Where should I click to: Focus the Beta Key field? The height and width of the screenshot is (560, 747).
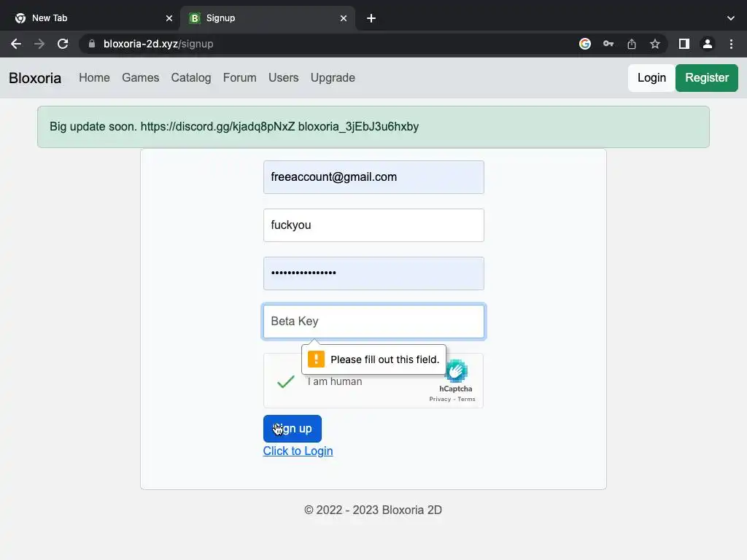373,322
